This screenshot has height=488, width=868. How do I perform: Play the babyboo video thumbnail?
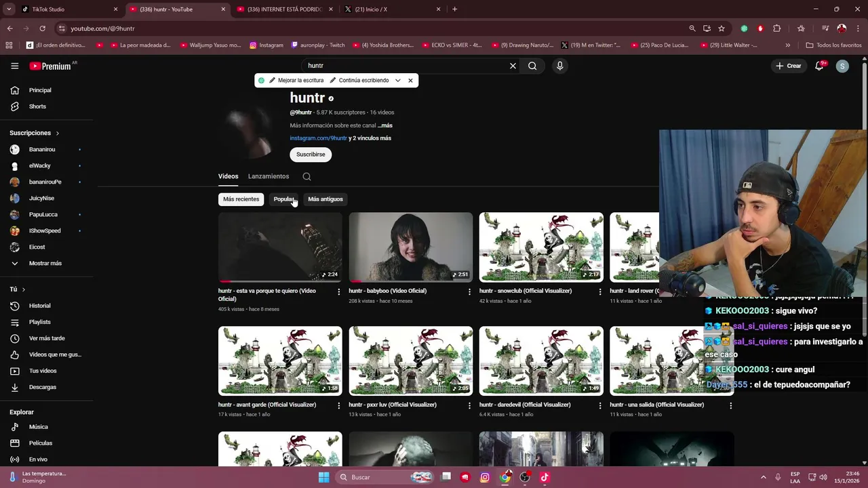(411, 247)
